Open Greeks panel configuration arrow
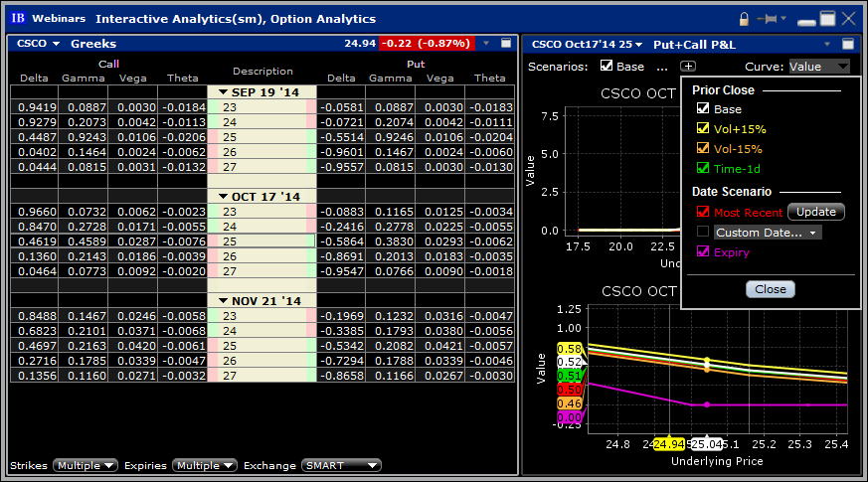This screenshot has height=482, width=868. [x=486, y=43]
